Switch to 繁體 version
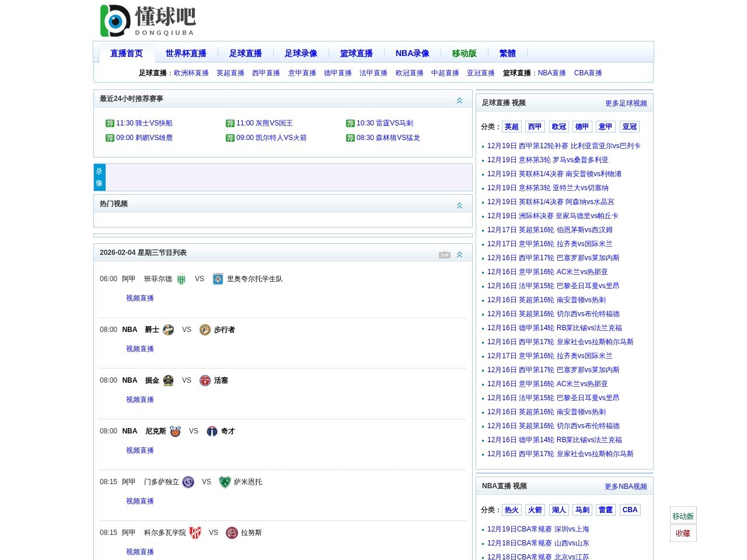 coord(507,53)
